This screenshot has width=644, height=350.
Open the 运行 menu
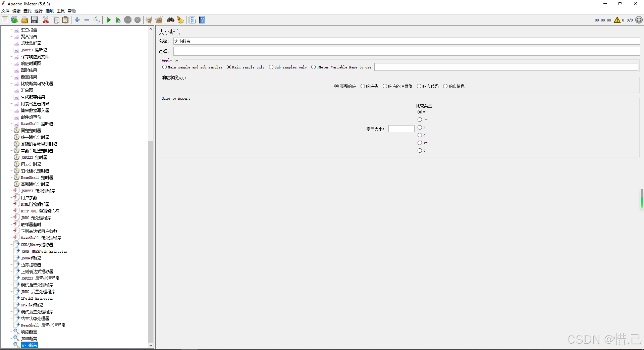point(39,11)
